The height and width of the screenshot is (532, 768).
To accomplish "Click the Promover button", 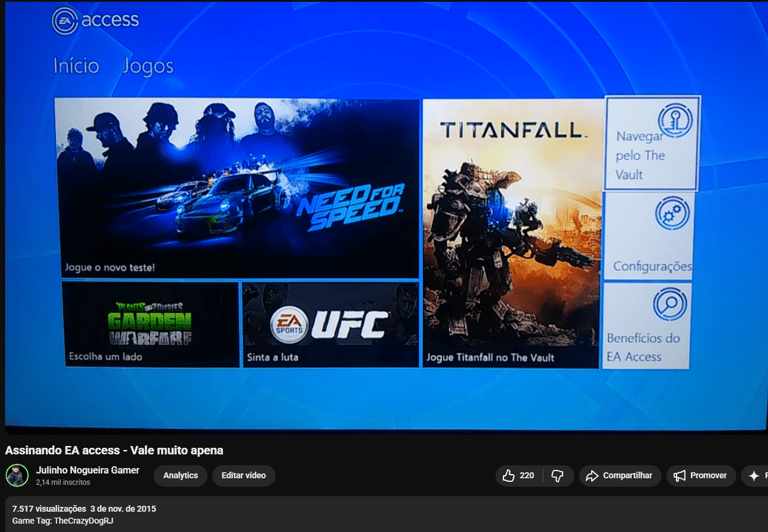I will point(701,476).
